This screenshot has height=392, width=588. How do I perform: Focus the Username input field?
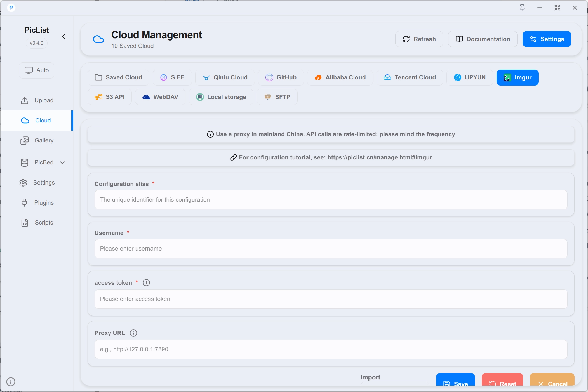(331, 249)
